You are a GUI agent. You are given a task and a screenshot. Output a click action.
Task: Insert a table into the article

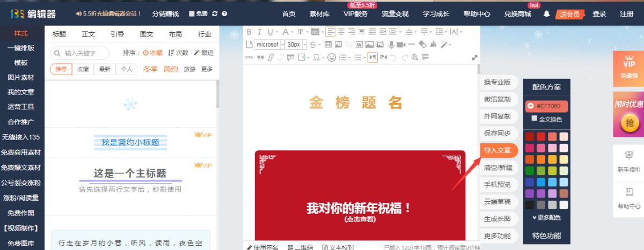coord(328,45)
